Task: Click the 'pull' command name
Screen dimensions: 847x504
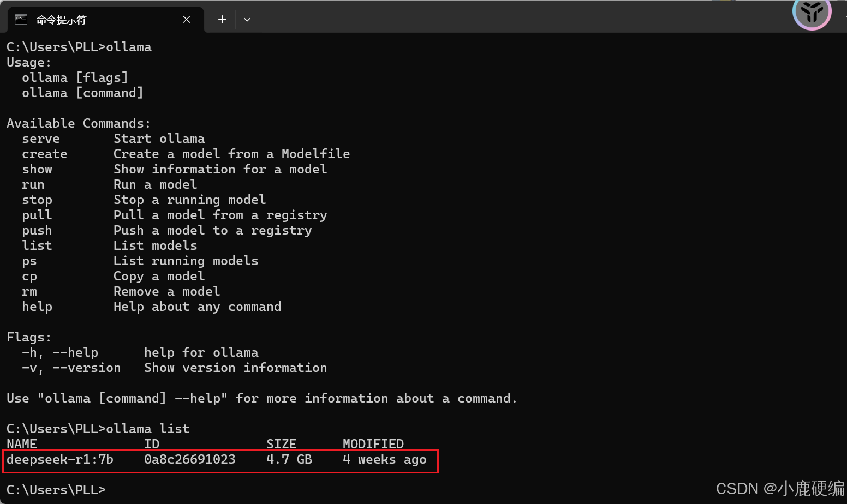Action: (x=37, y=215)
